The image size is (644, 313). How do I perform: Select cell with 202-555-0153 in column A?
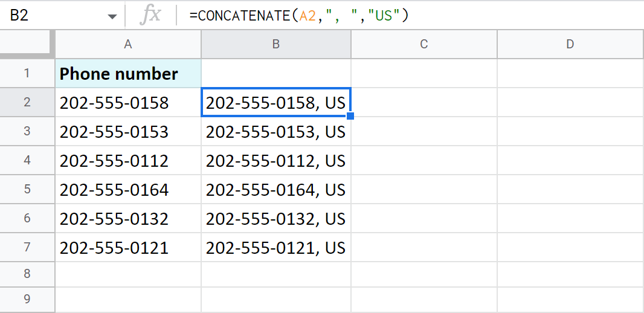128,131
